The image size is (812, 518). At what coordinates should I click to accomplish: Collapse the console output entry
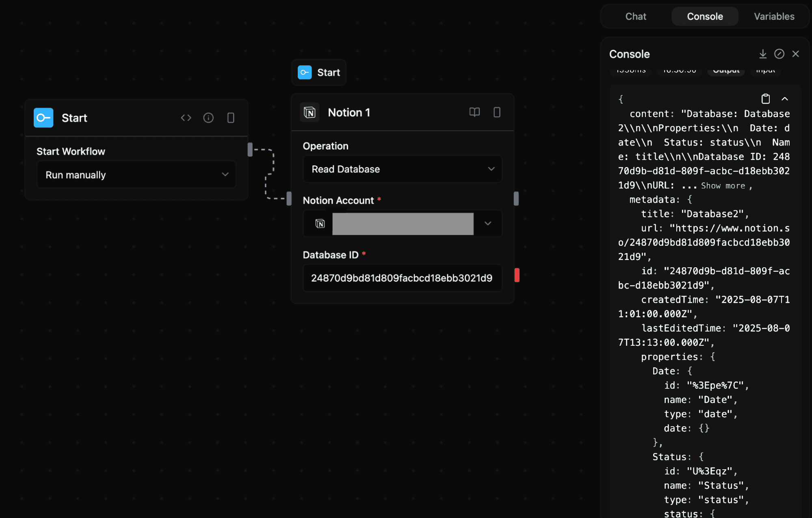785,99
